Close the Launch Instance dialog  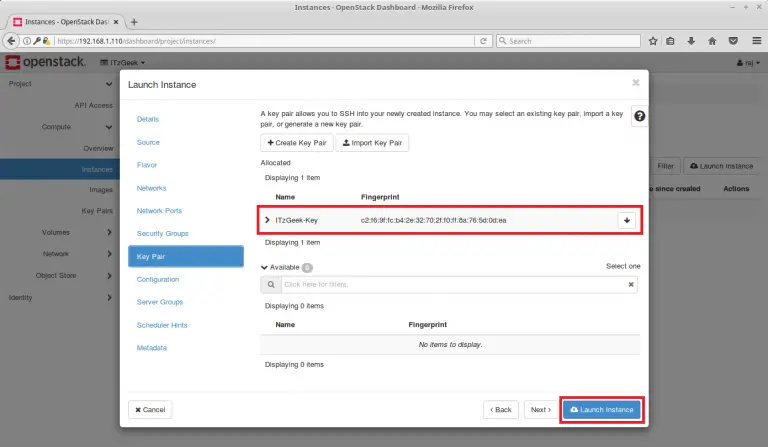(635, 83)
